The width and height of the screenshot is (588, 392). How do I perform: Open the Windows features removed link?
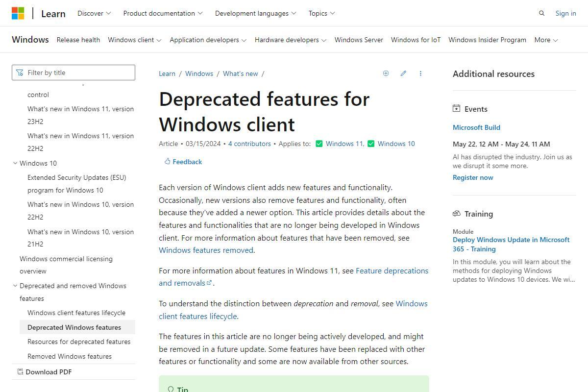pos(206,250)
